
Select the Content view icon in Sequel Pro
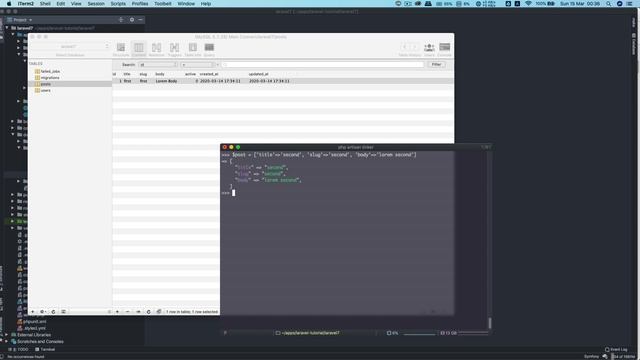tap(139, 49)
